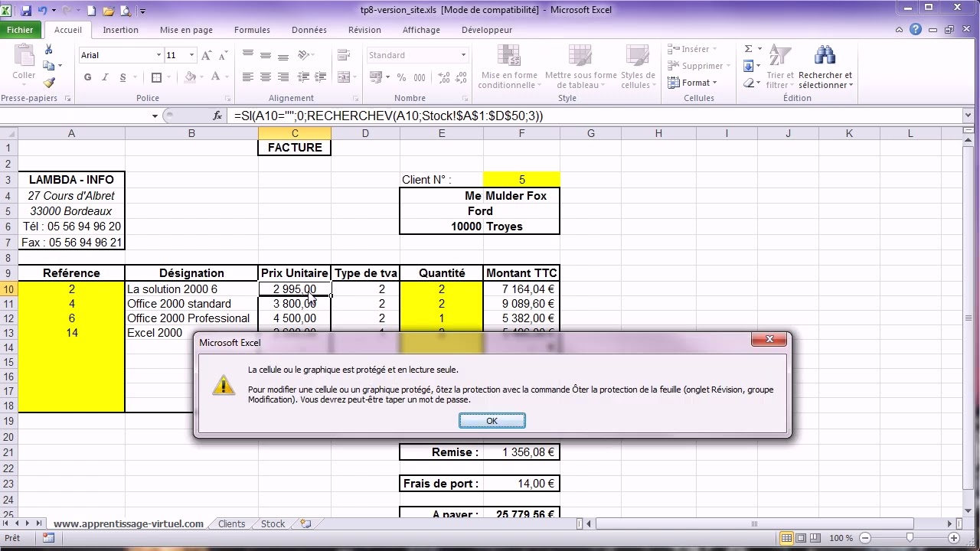
Task: Toggle center horizontal alignment
Action: tap(266, 77)
